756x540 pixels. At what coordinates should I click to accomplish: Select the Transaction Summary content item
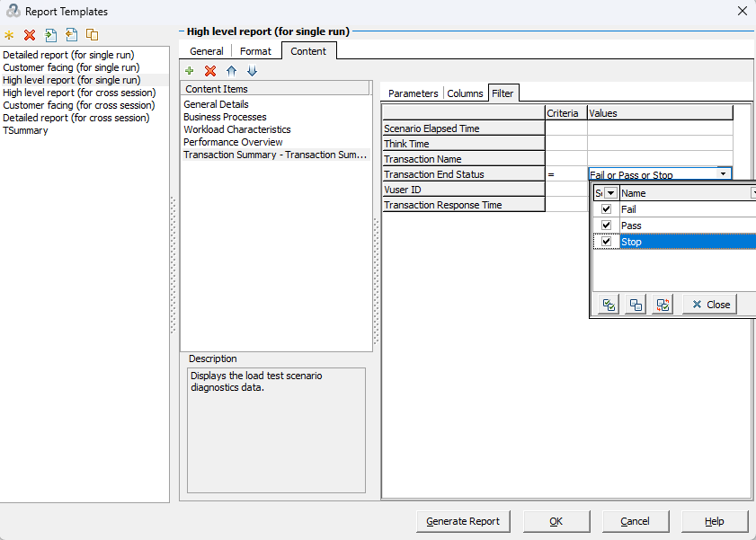click(x=275, y=155)
